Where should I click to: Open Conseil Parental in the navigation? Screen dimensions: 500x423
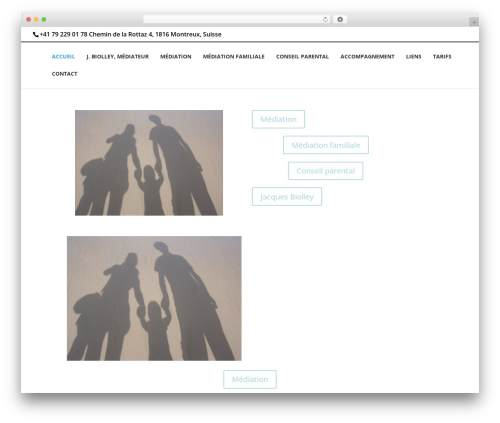coord(302,57)
